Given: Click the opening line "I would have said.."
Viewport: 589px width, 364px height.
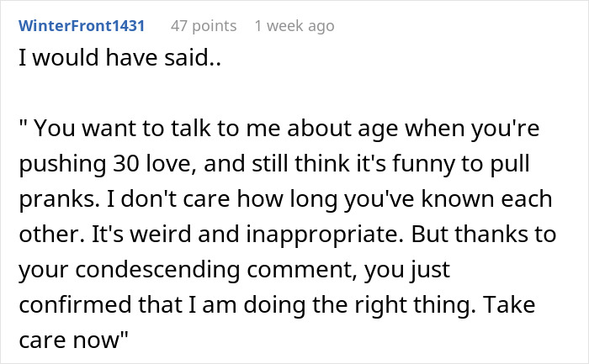Looking at the screenshot, I should [119, 58].
